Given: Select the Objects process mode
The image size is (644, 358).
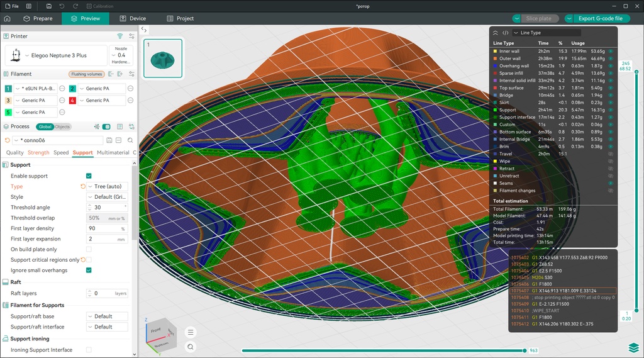Looking at the screenshot, I should pyautogui.click(x=62, y=126).
